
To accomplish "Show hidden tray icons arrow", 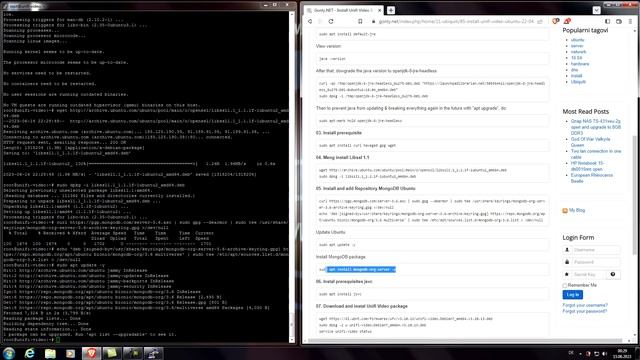I will (580, 353).
